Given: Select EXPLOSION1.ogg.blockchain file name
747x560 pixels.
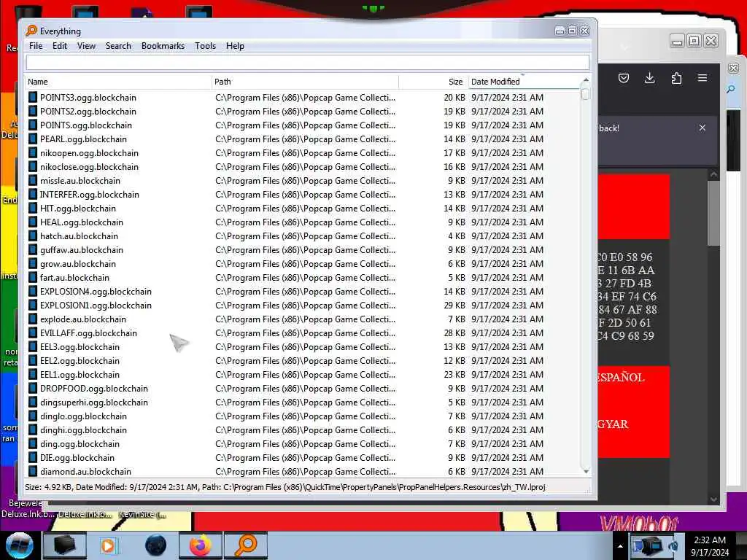Looking at the screenshot, I should coord(96,306).
